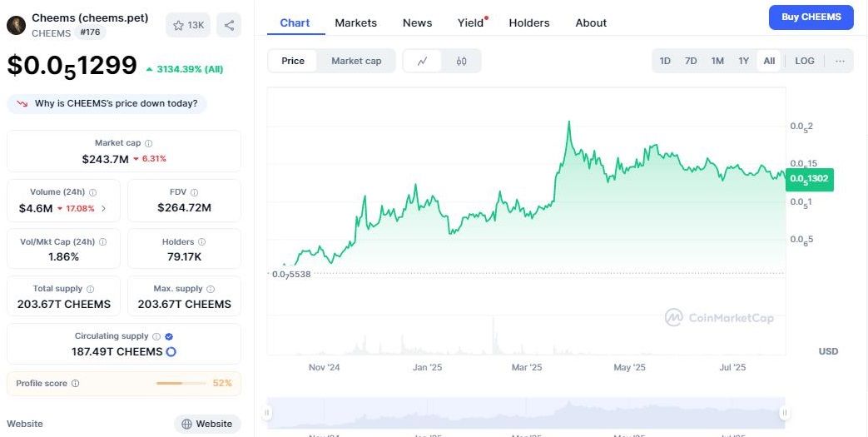
Task: Show Profile score info icon
Action: coord(75,383)
